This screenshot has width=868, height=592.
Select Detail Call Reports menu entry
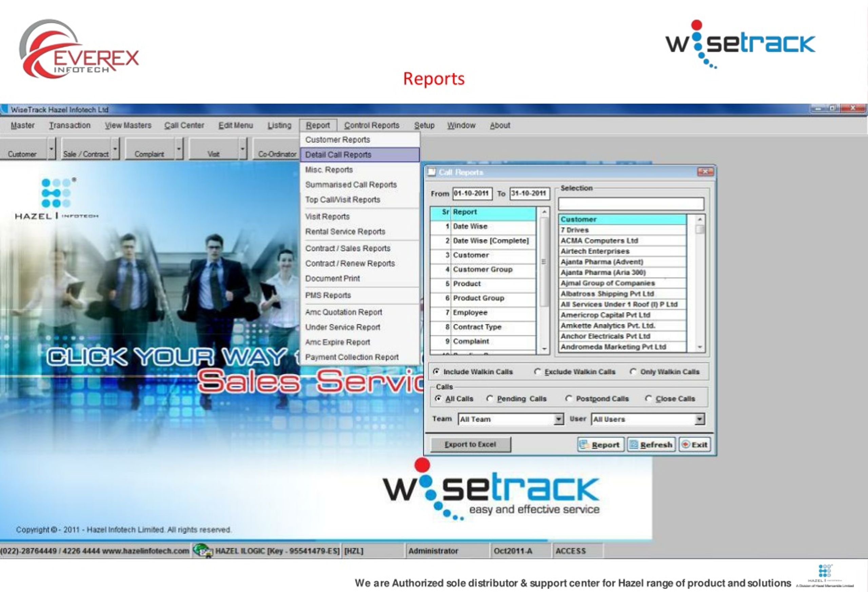tap(360, 155)
